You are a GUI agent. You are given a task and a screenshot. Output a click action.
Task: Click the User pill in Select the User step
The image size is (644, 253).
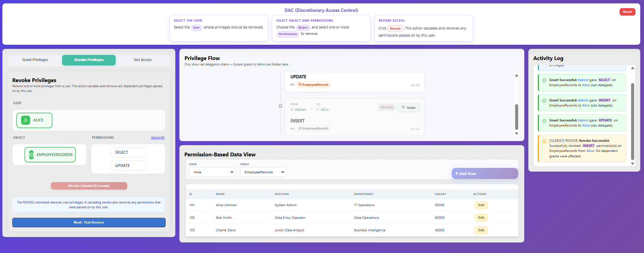click(197, 28)
